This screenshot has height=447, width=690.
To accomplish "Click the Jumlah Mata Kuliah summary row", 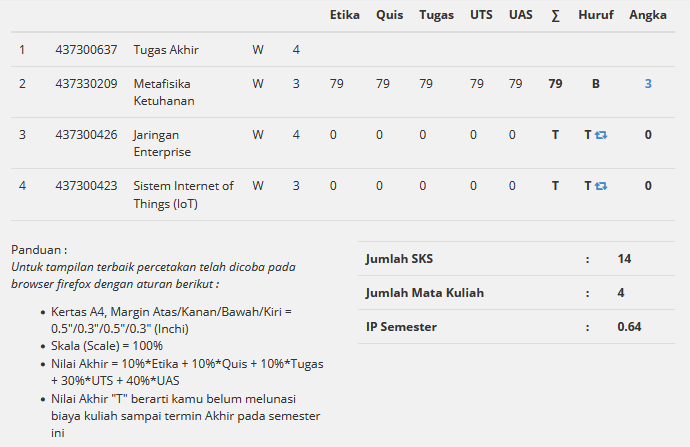I will (x=516, y=293).
